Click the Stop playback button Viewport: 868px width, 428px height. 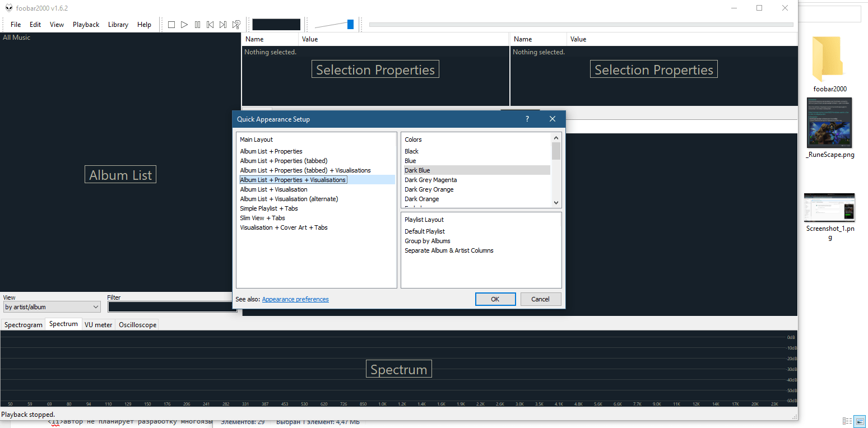pos(171,25)
